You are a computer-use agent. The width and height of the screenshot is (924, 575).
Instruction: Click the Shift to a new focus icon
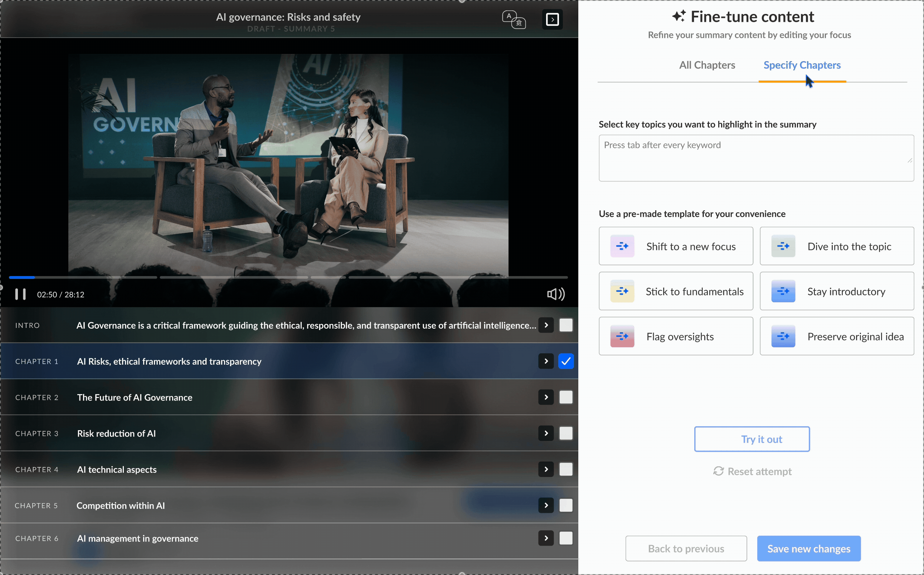click(x=622, y=246)
